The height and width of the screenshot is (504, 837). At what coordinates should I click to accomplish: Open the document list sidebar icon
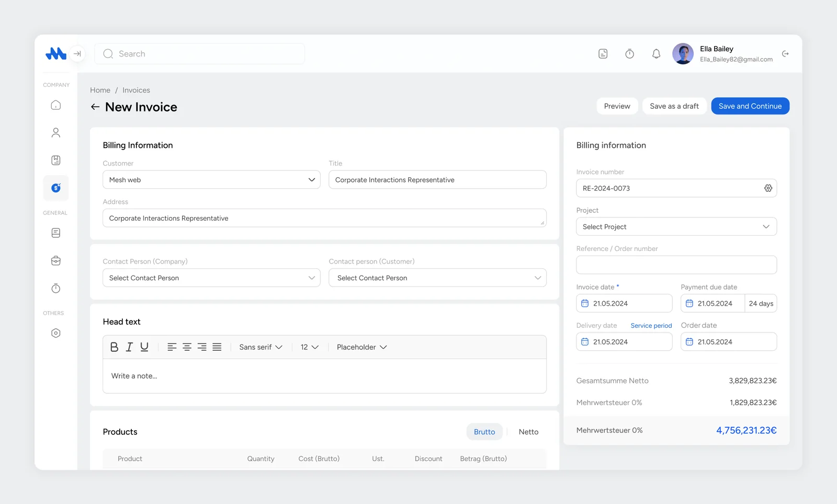point(56,233)
